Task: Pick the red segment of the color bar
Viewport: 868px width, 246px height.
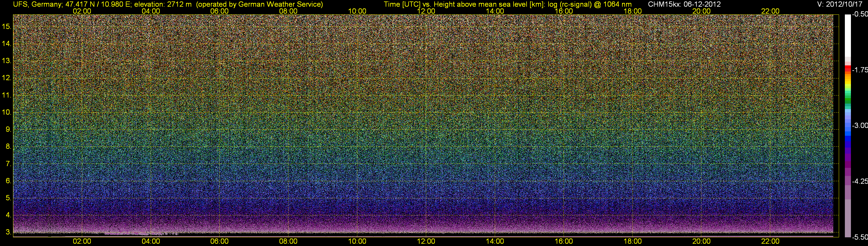Action: 847,68
